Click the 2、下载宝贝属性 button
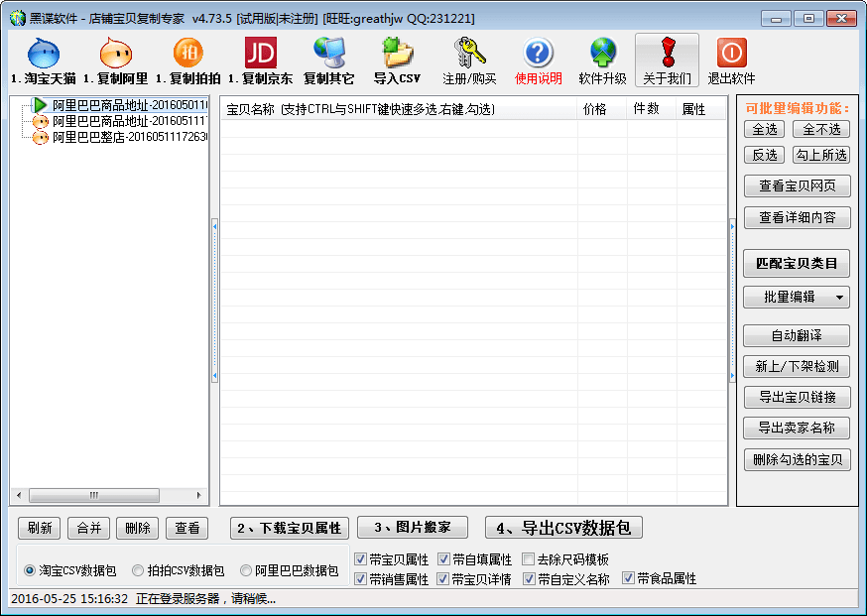 tap(289, 528)
